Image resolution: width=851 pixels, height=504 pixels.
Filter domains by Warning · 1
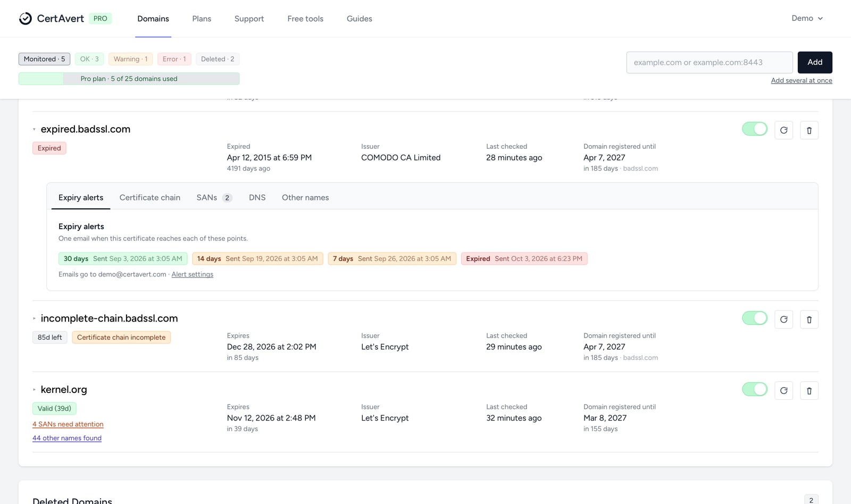tap(130, 59)
